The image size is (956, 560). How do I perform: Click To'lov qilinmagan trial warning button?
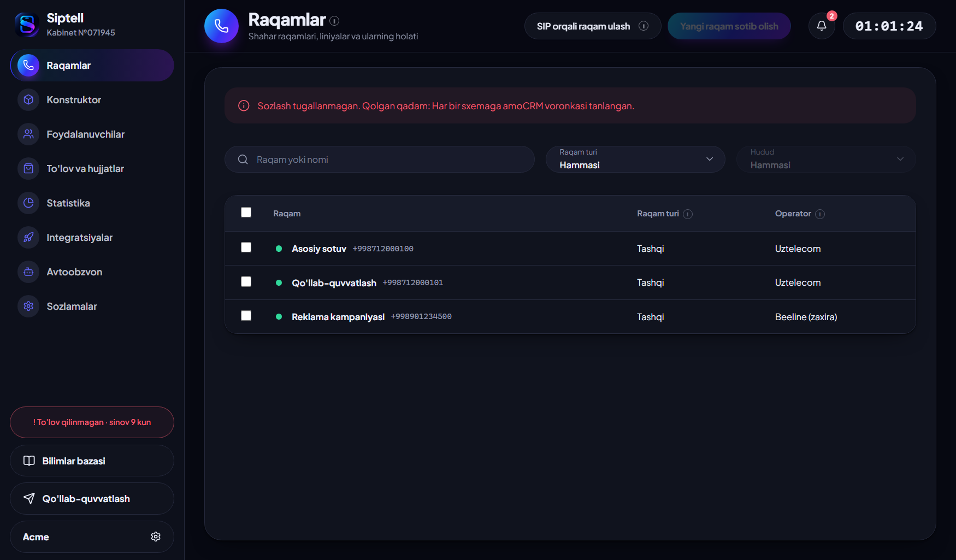(x=92, y=422)
